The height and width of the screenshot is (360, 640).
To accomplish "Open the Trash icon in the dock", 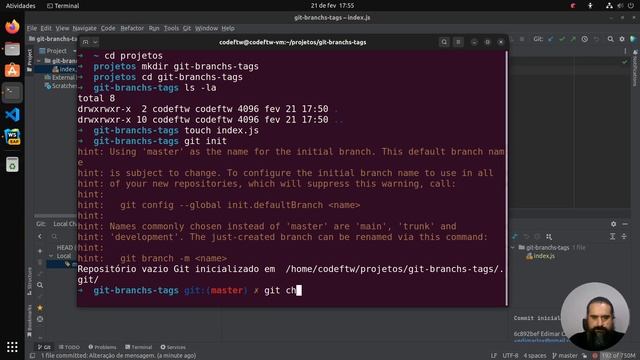I will point(12,164).
